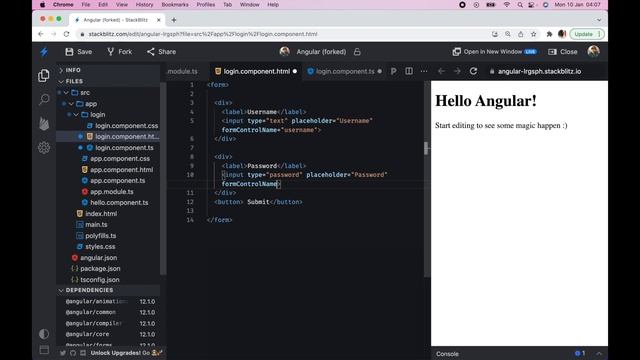Screen dimensions: 640x360
Task: Expand the console with the chevron
Action: 599,353
